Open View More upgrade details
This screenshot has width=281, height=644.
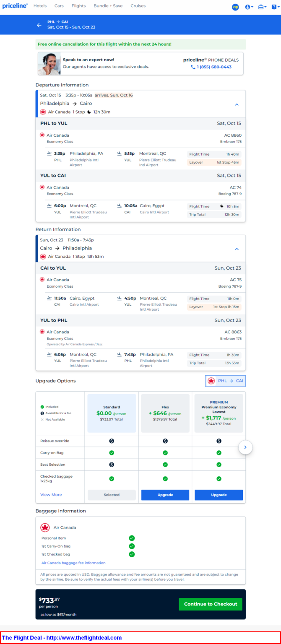pos(51,495)
